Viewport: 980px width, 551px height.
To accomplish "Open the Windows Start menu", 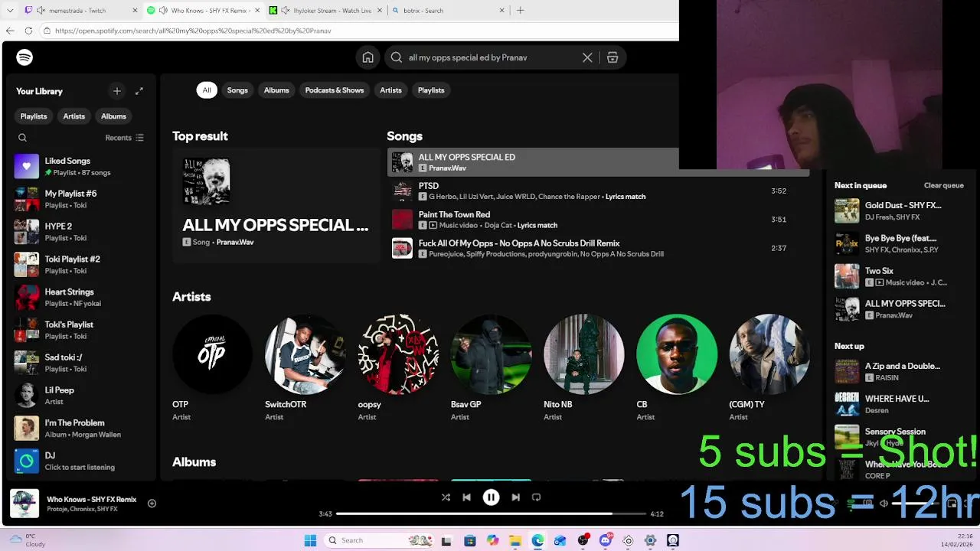I will click(310, 540).
